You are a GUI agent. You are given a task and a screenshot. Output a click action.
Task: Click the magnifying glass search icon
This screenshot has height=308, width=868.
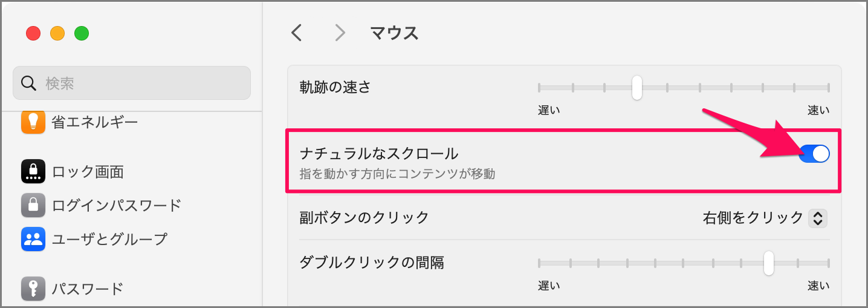tap(28, 83)
